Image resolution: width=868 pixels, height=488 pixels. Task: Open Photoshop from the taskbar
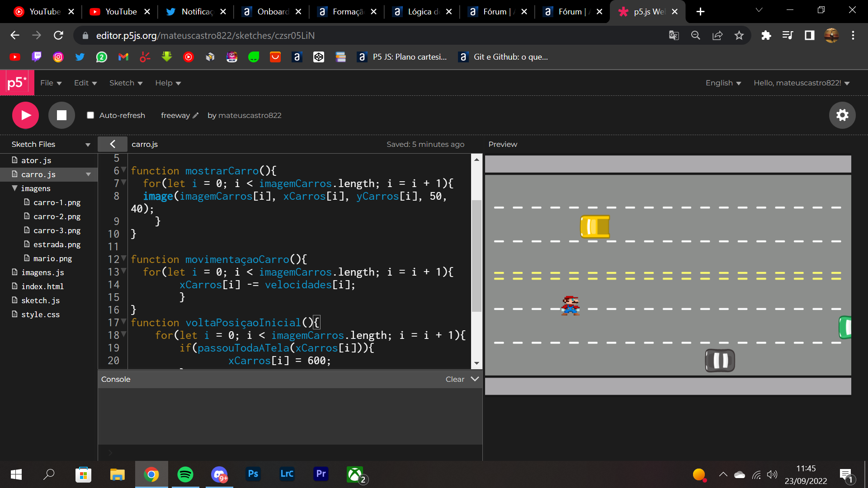point(253,474)
